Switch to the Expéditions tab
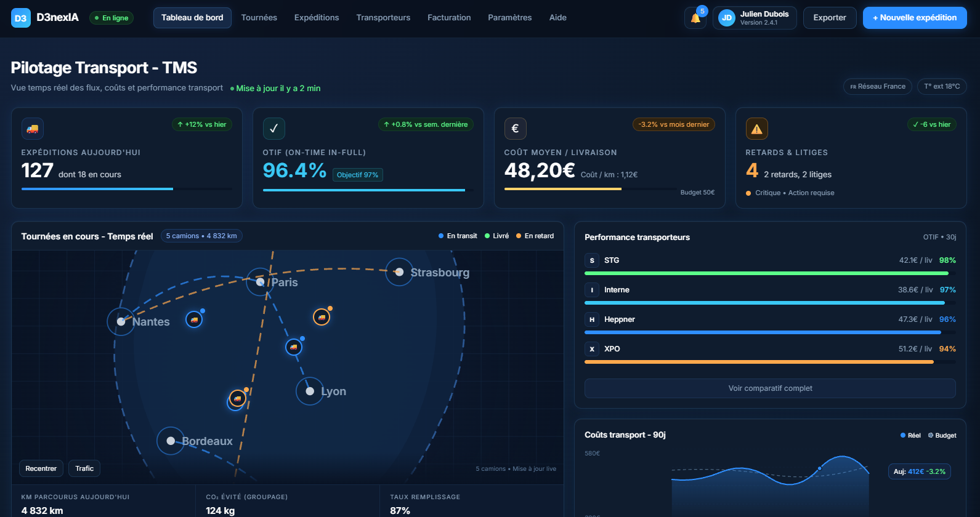 tap(317, 18)
